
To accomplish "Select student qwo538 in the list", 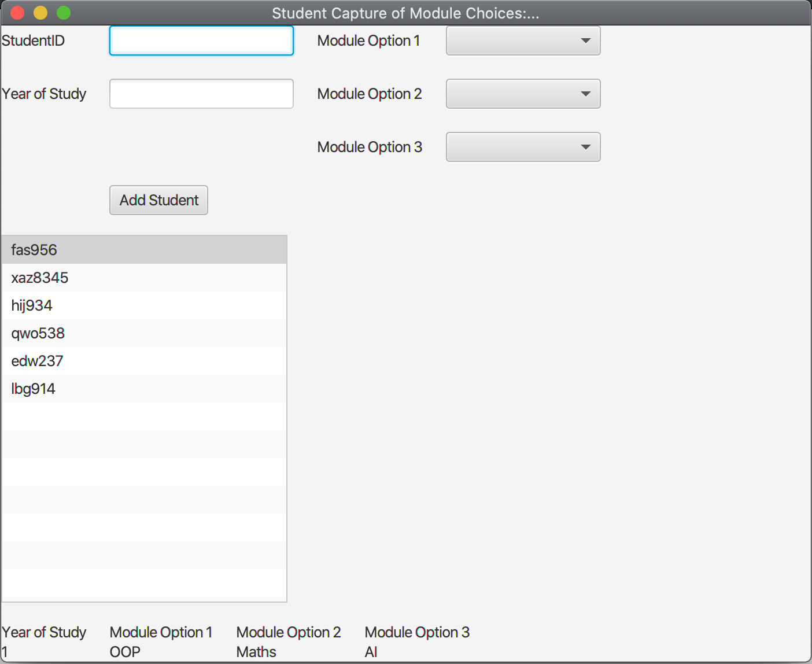I will [144, 333].
